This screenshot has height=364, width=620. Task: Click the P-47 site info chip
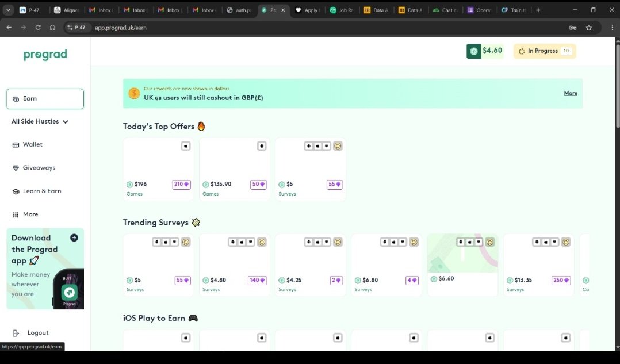[x=77, y=28]
